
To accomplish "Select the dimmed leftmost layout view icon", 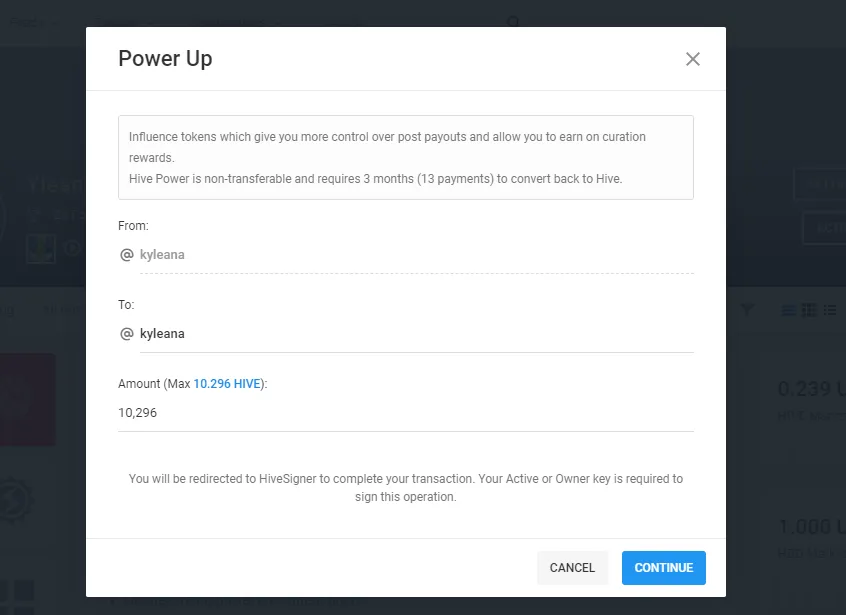I will tap(789, 311).
